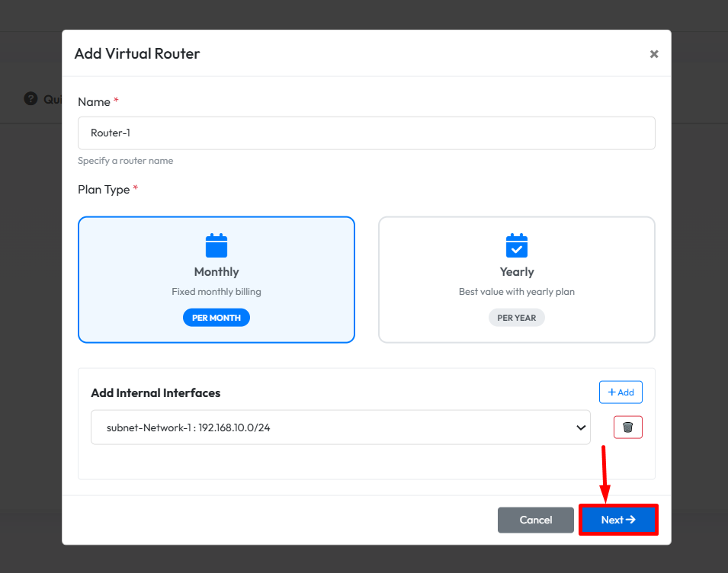
Task: Click the arrow icon in Next button
Action: (630, 520)
